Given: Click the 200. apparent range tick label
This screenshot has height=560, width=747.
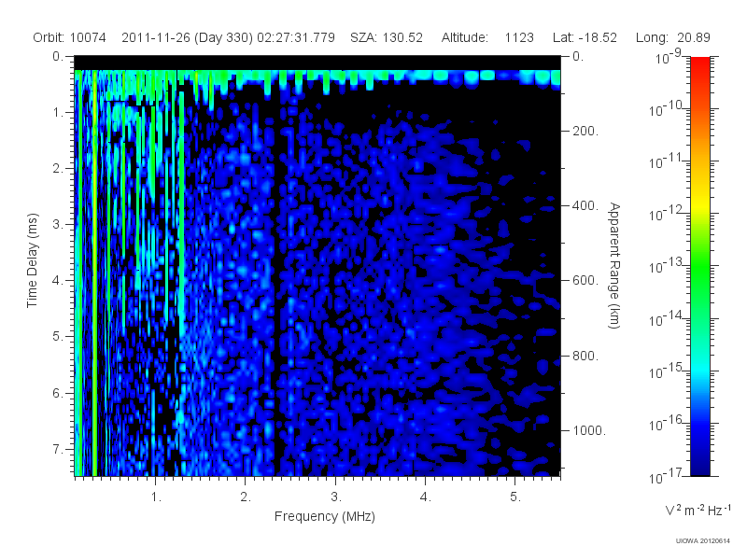Looking at the screenshot, I should (x=585, y=131).
